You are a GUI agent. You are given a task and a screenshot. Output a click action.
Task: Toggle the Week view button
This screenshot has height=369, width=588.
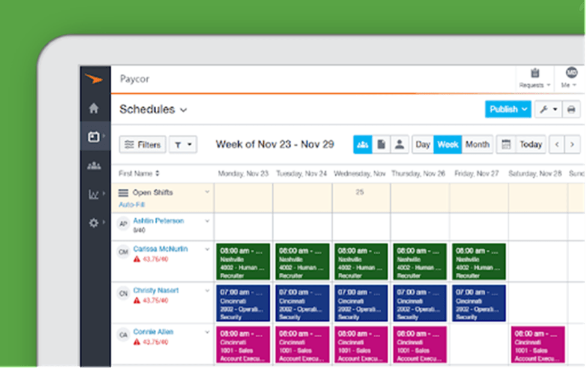pos(448,144)
